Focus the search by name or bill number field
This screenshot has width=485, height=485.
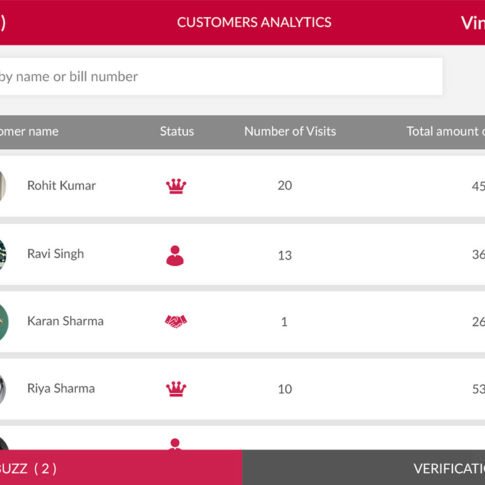221,76
